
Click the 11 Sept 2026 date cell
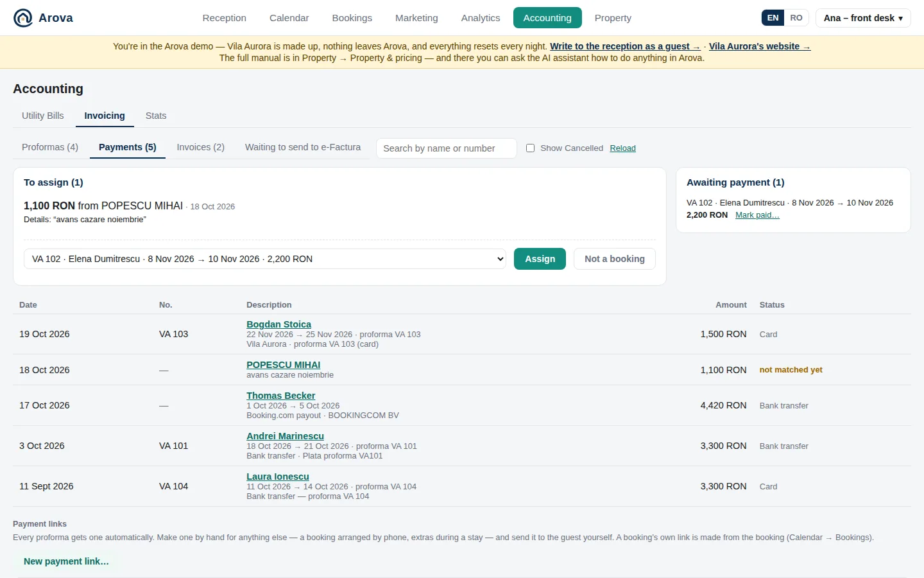point(46,486)
